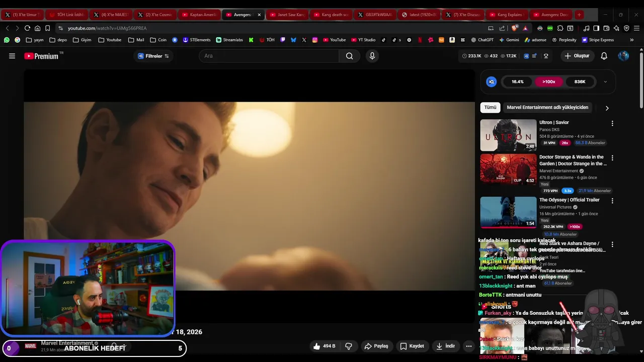Bookmark this page icon
Viewport: 644px width, 362px height.
(47, 28)
